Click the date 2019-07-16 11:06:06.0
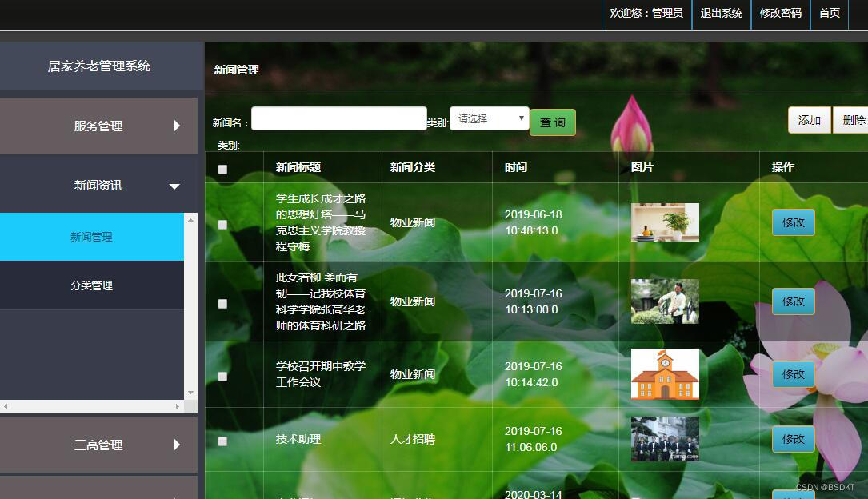 [x=533, y=439]
